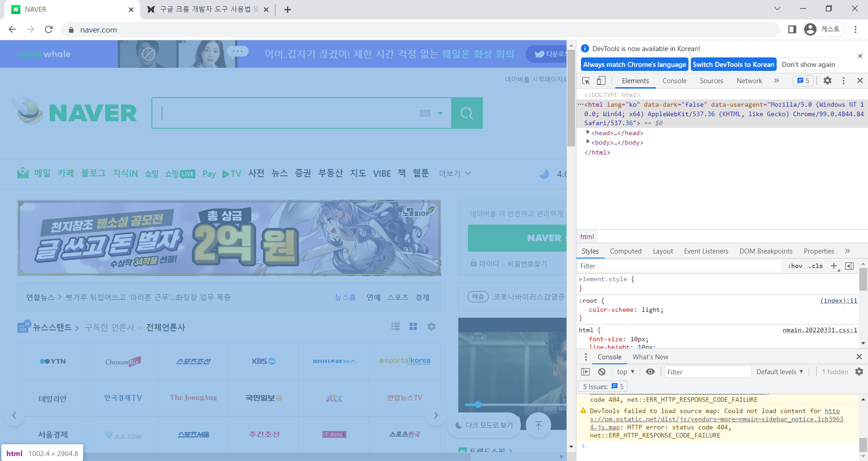
Task: Toggle :hov element state panel
Action: tap(795, 266)
